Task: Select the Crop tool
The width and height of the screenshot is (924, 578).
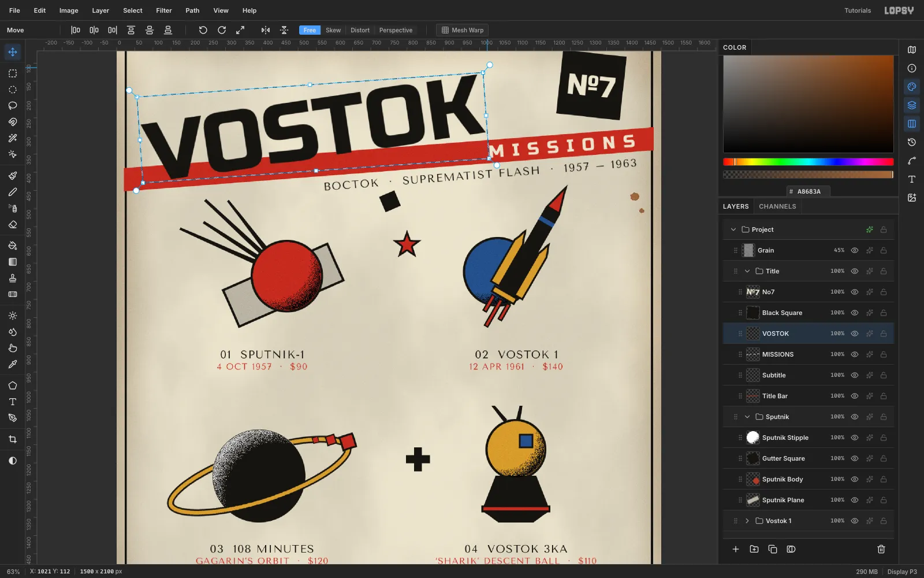Action: point(13,439)
